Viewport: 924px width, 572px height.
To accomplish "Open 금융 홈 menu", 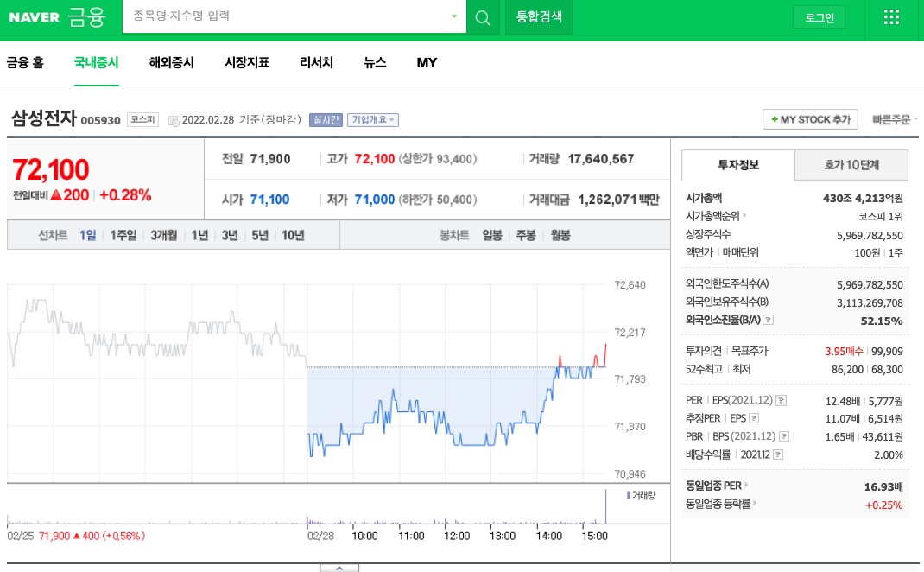I will click(x=25, y=62).
